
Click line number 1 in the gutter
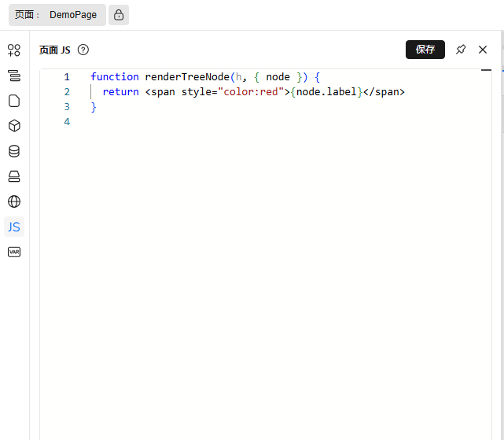tap(67, 77)
